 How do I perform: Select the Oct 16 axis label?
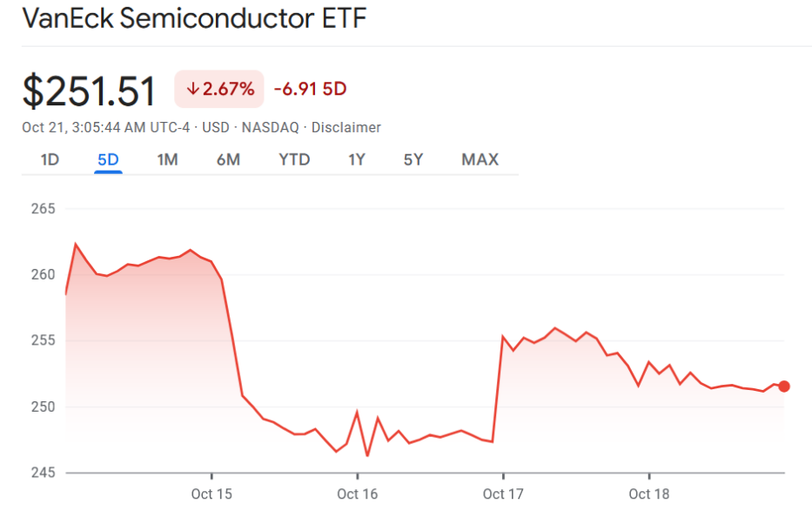pyautogui.click(x=357, y=494)
